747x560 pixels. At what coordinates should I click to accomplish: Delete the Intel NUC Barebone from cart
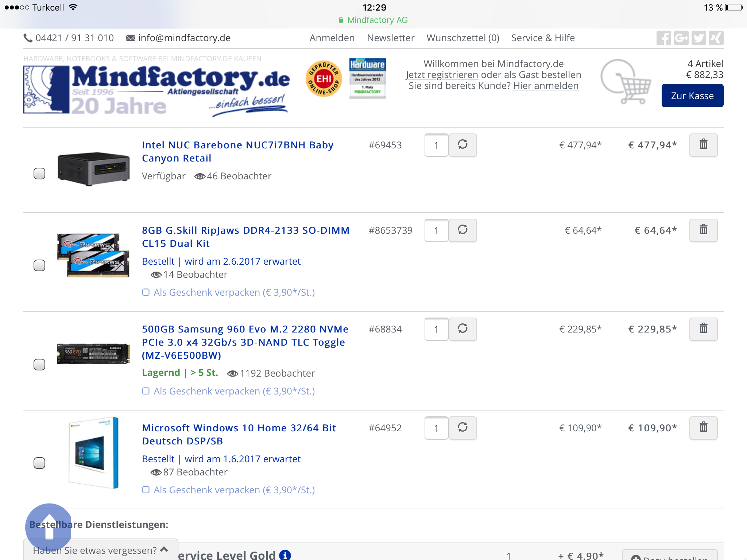point(703,145)
